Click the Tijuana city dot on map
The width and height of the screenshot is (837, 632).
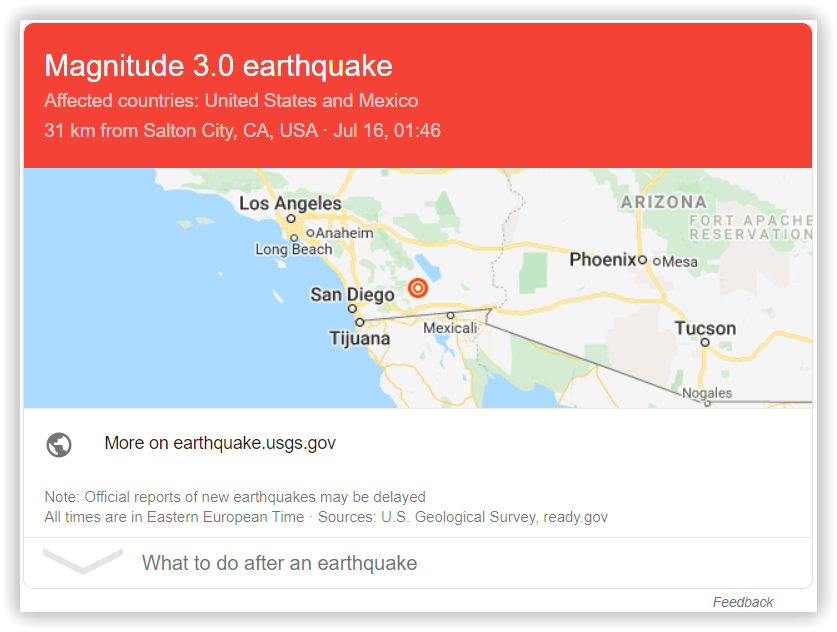(x=360, y=322)
